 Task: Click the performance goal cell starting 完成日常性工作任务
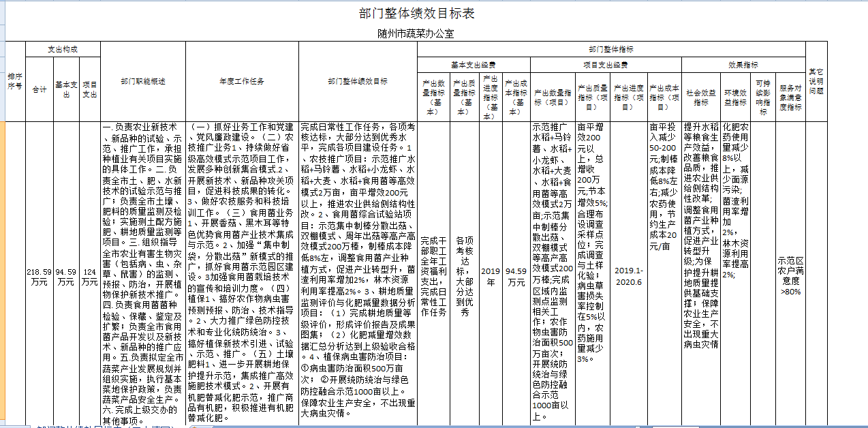click(358, 273)
